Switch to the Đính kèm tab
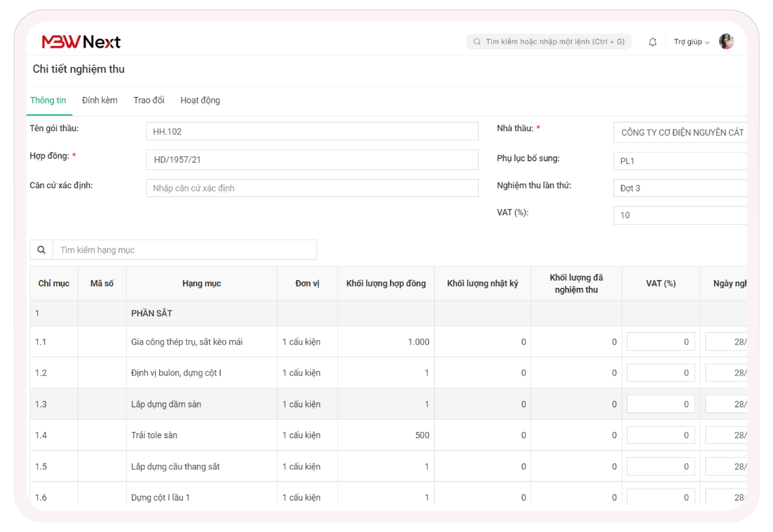Image resolution: width=773 pixels, height=532 pixels. click(x=100, y=100)
